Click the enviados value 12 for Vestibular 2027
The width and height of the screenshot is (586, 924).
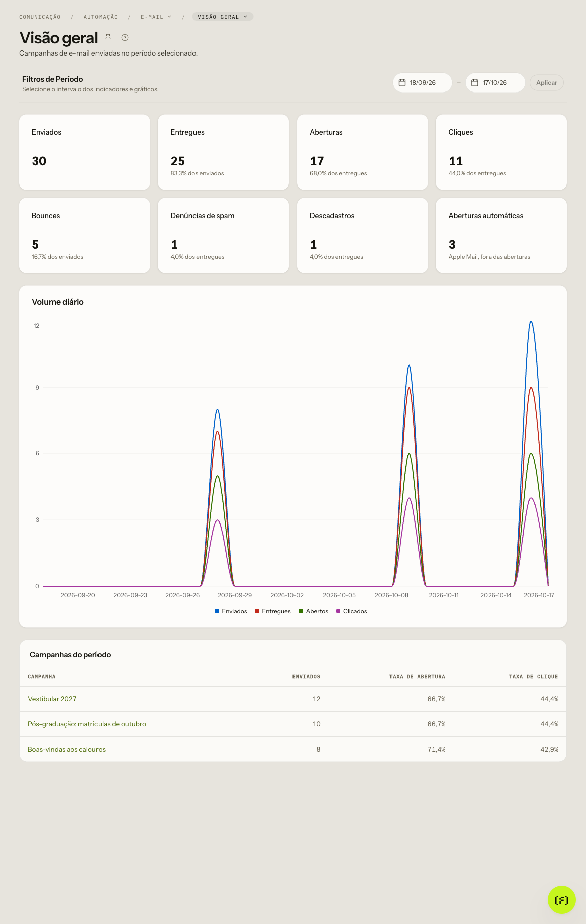pyautogui.click(x=316, y=699)
